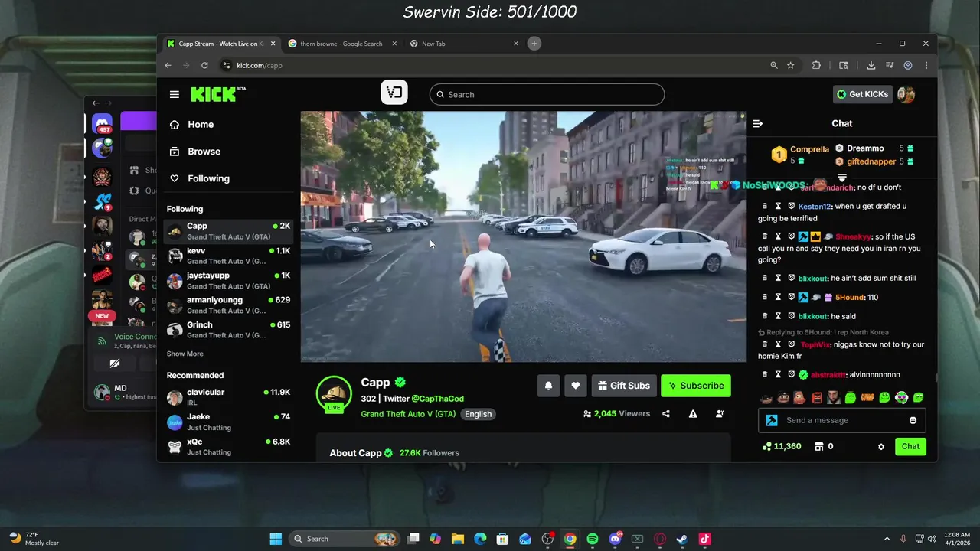Click ban shield icon on Keston12's message
The height and width of the screenshot is (551, 980).
(x=791, y=206)
